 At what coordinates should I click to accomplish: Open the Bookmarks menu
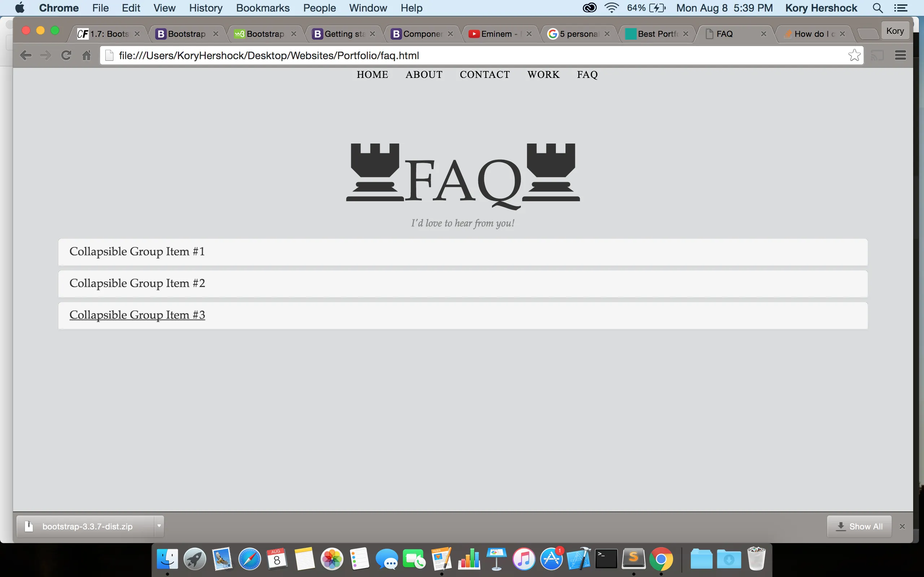pyautogui.click(x=263, y=8)
